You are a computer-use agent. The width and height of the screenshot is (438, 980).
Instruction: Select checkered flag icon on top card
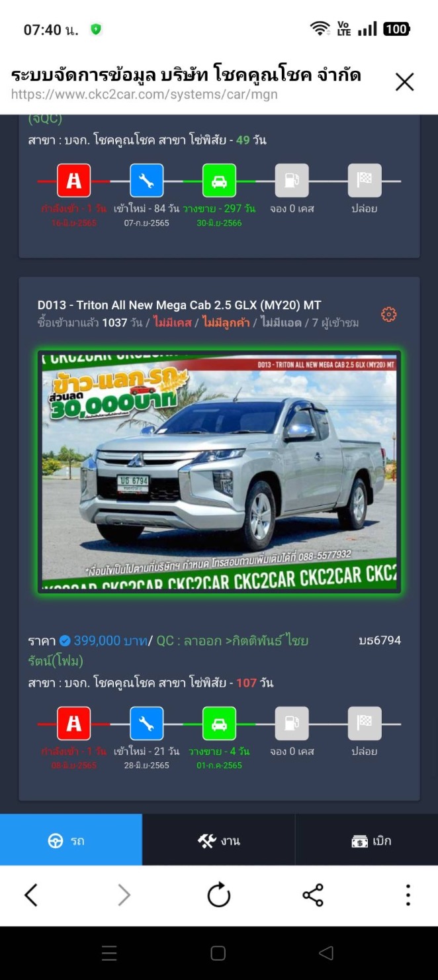(x=365, y=181)
